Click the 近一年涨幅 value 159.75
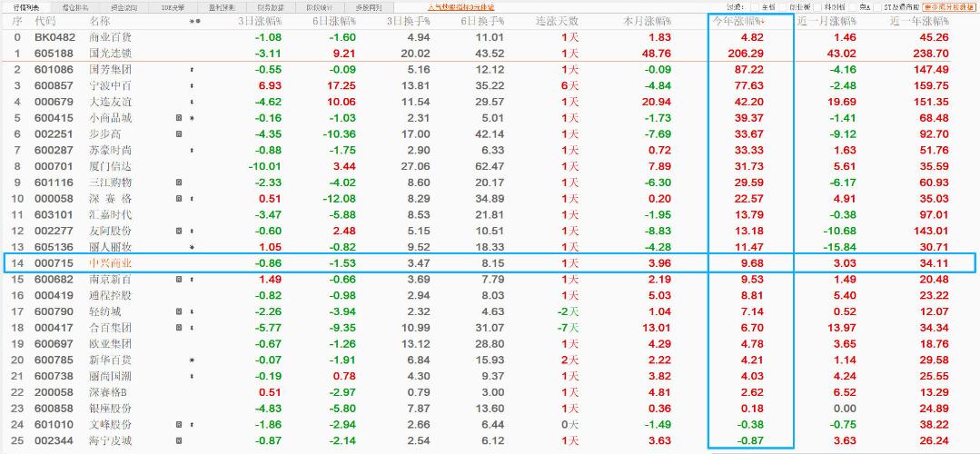This screenshot has height=454, width=980. tap(931, 85)
